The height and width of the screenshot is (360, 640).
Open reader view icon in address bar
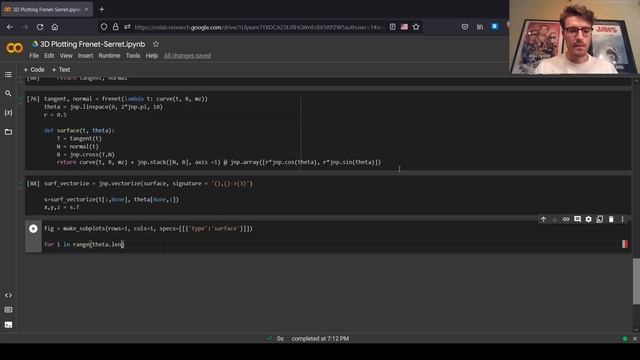[x=393, y=27]
